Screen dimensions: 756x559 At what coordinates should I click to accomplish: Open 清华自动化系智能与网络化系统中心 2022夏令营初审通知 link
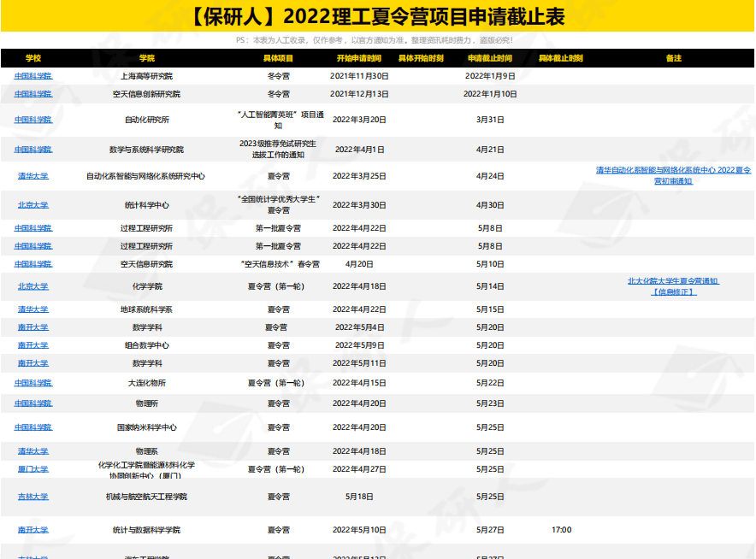[674, 175]
